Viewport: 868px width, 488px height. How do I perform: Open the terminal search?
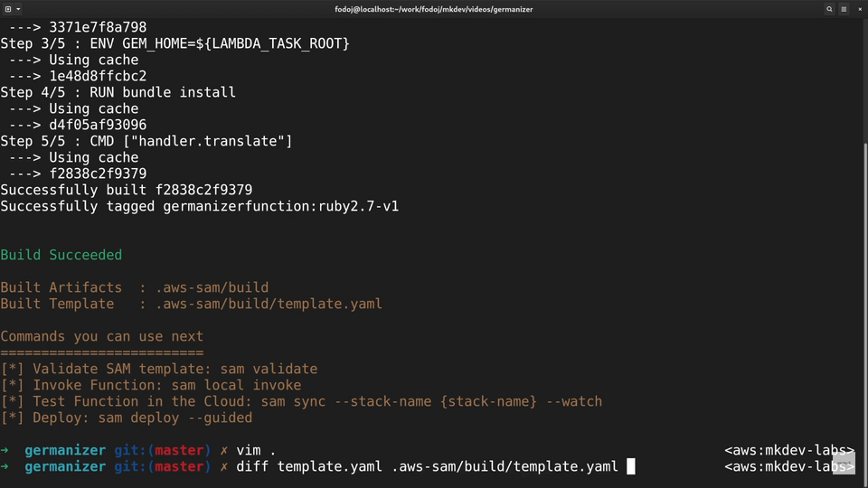[x=829, y=9]
